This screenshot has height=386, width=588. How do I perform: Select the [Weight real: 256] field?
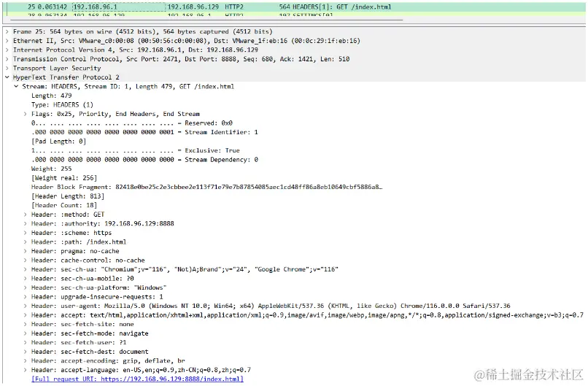pos(64,178)
